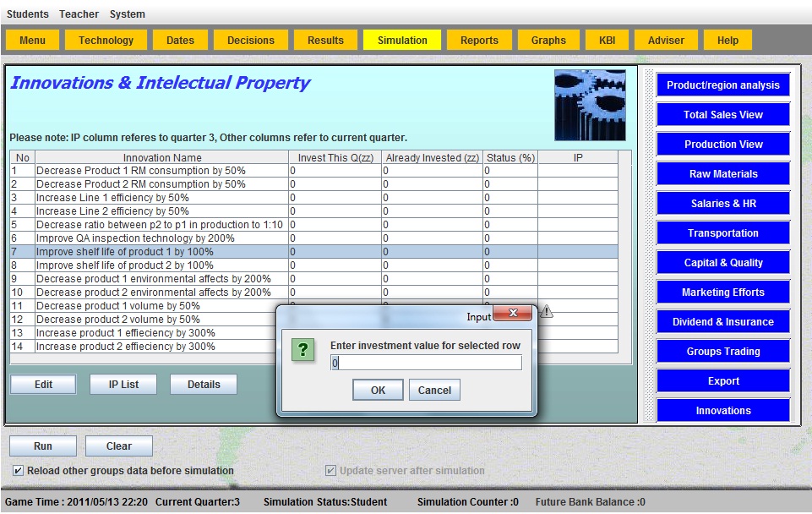Viewport: 812px width, 514px height.
Task: Close the Input dialog with the X
Action: [512, 315]
